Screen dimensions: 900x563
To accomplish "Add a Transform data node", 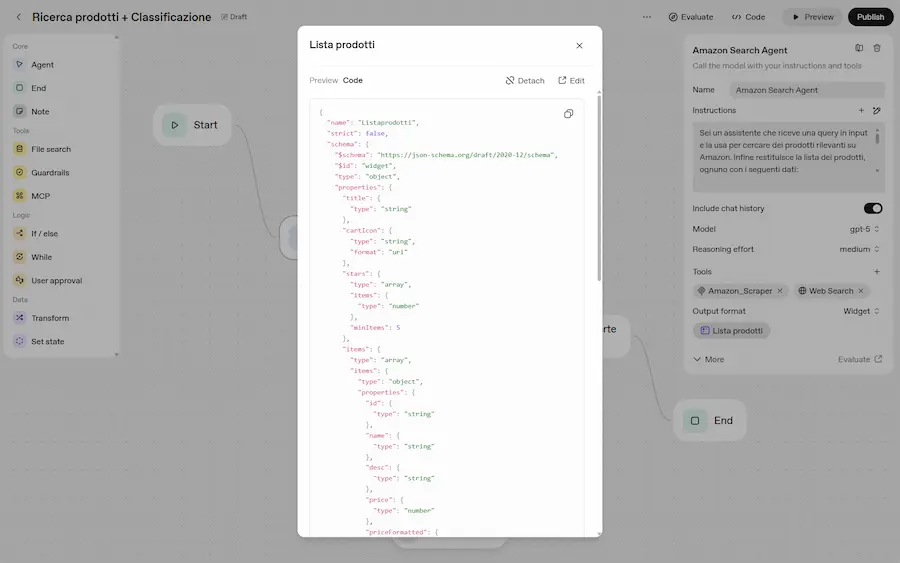I will tap(50, 318).
